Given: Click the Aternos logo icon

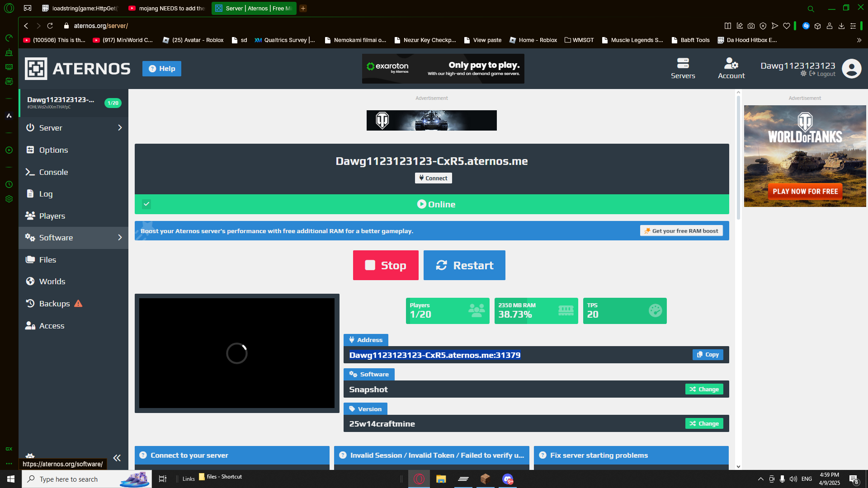Looking at the screenshot, I should tap(36, 69).
